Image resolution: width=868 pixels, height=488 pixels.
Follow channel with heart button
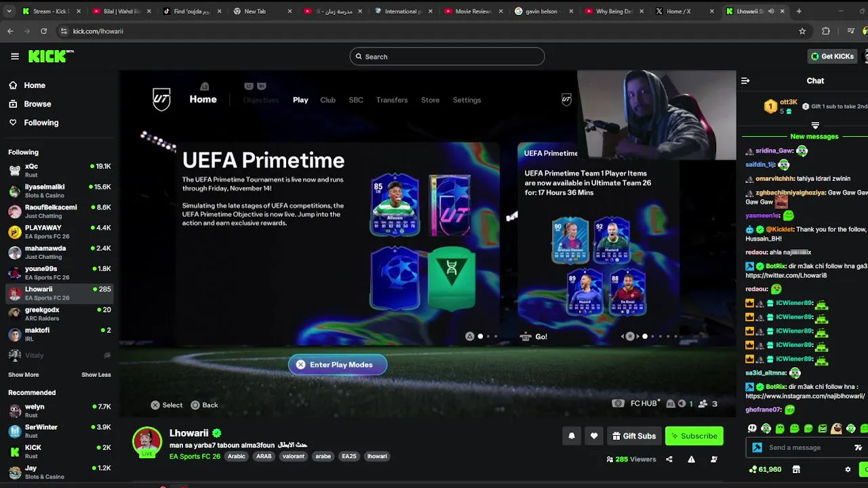pyautogui.click(x=594, y=436)
